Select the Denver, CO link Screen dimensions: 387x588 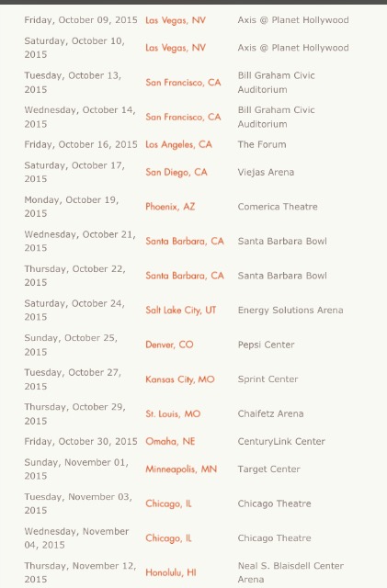point(169,345)
